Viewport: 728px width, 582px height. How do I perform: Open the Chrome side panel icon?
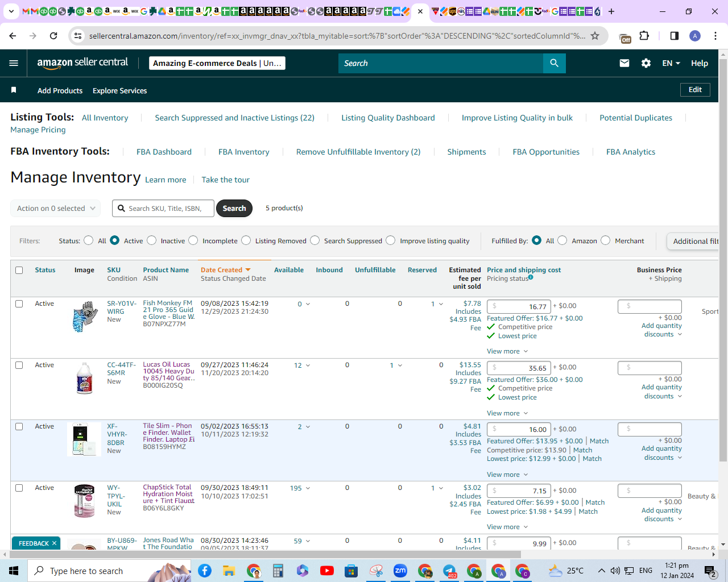675,36
